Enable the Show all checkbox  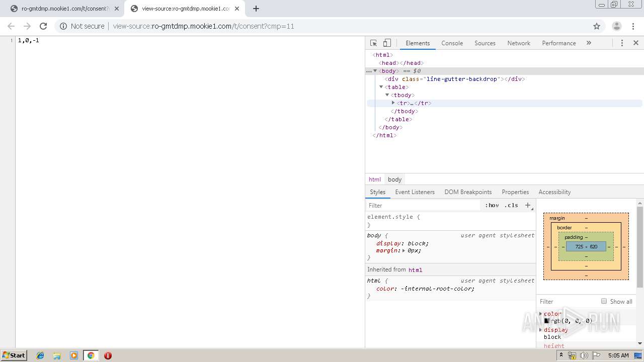(604, 301)
